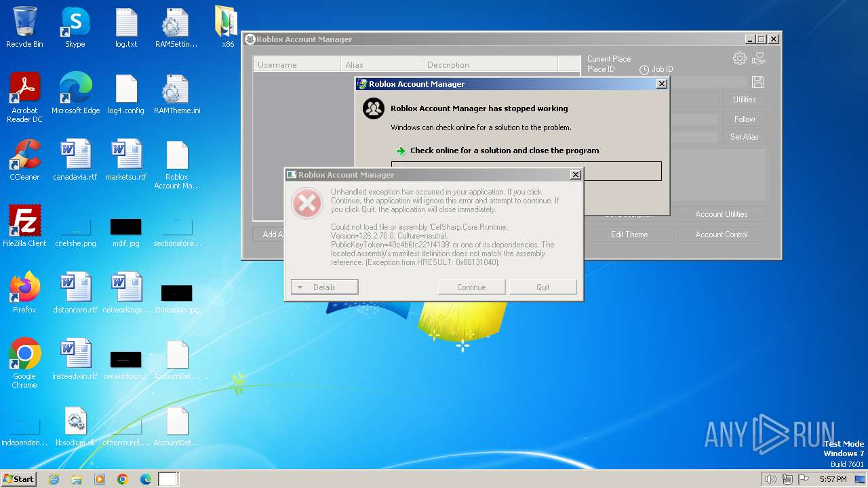Click the Account Control button
This screenshot has width=868, height=488.
722,235
